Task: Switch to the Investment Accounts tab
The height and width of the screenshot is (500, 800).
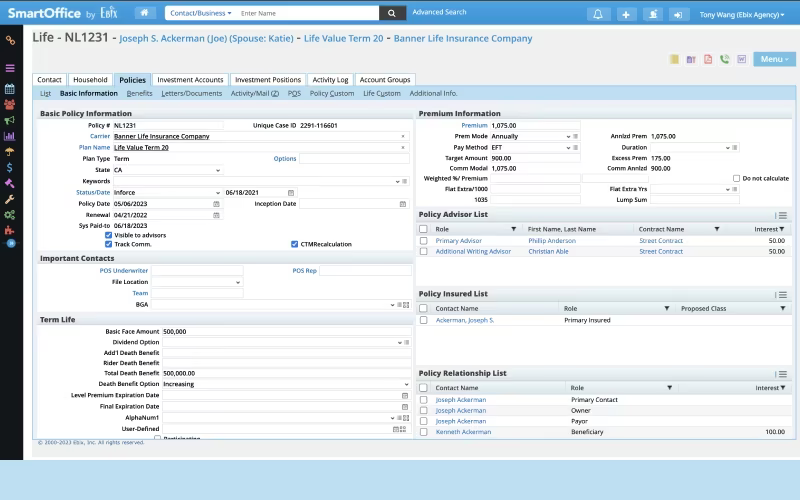Action: pos(190,80)
